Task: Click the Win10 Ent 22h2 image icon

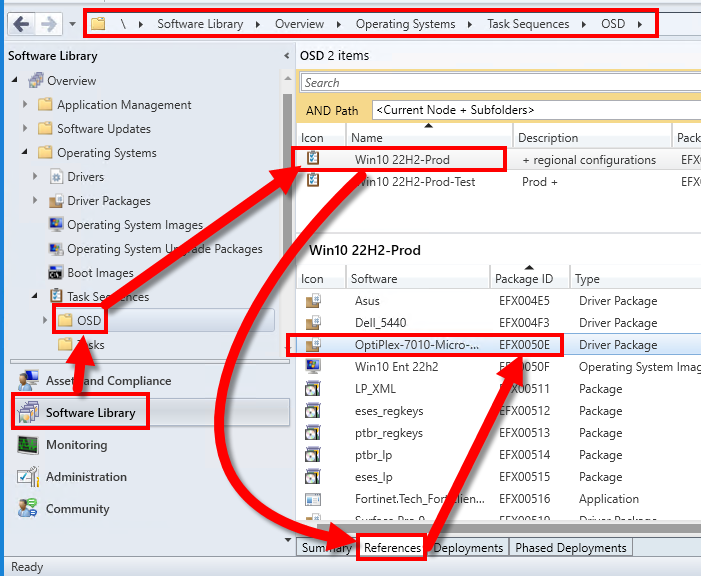Action: [313, 366]
